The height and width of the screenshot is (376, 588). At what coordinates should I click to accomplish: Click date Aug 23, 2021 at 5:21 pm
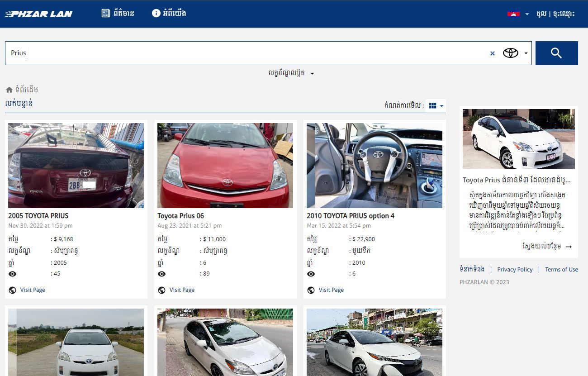190,225
